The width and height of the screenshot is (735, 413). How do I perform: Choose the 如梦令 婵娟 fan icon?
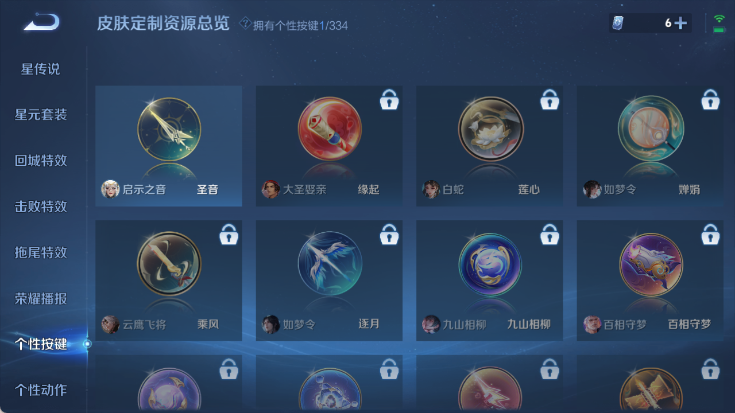coord(651,129)
